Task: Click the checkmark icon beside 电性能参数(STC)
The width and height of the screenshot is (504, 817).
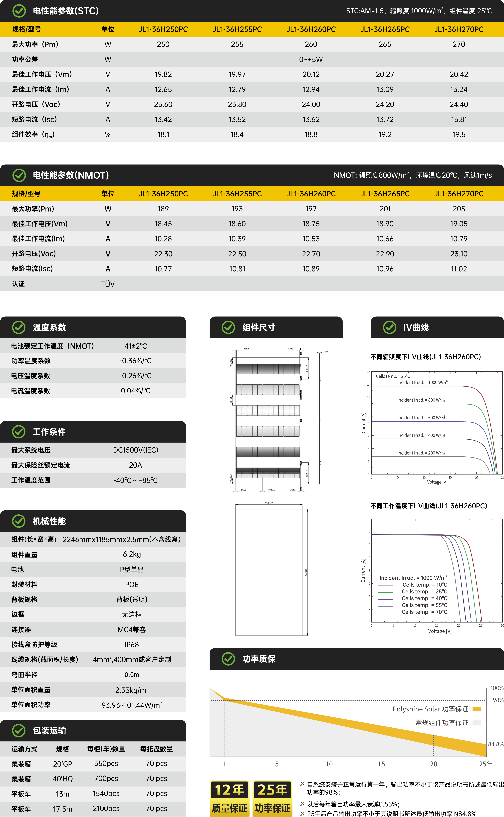Action: point(19,11)
